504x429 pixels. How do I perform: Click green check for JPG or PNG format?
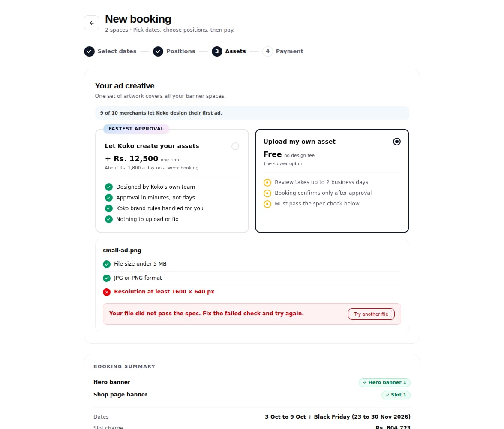point(107,278)
